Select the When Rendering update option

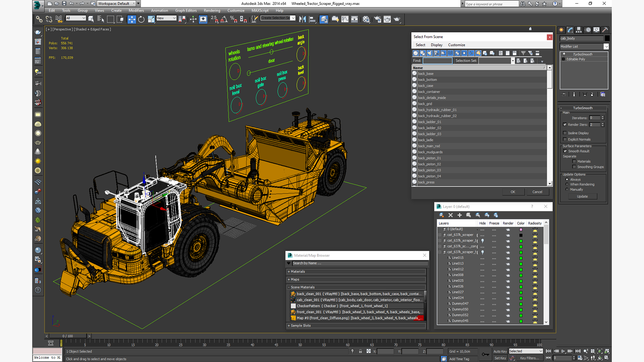tap(567, 184)
